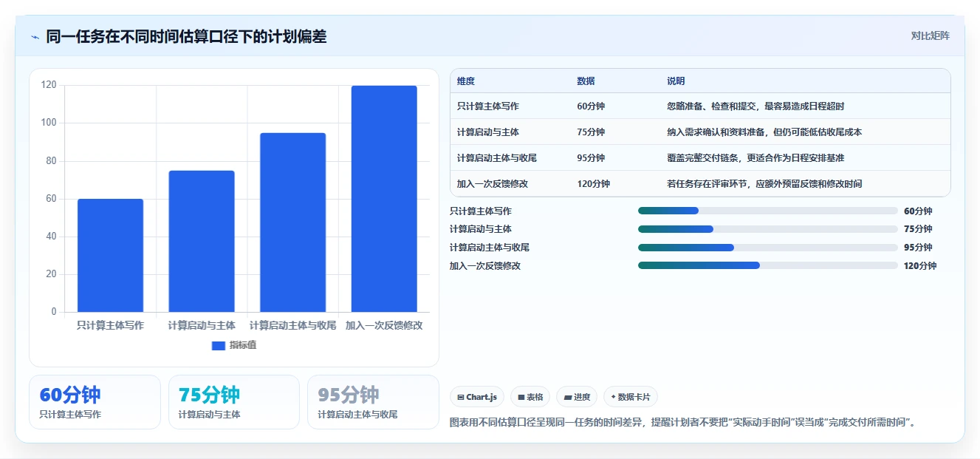Click description starting 纳入需求确认和资料准备
This screenshot has width=980, height=459.
pos(764,132)
